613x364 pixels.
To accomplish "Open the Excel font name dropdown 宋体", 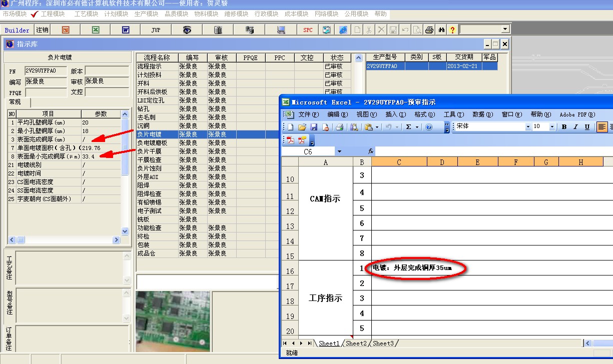I will [527, 127].
